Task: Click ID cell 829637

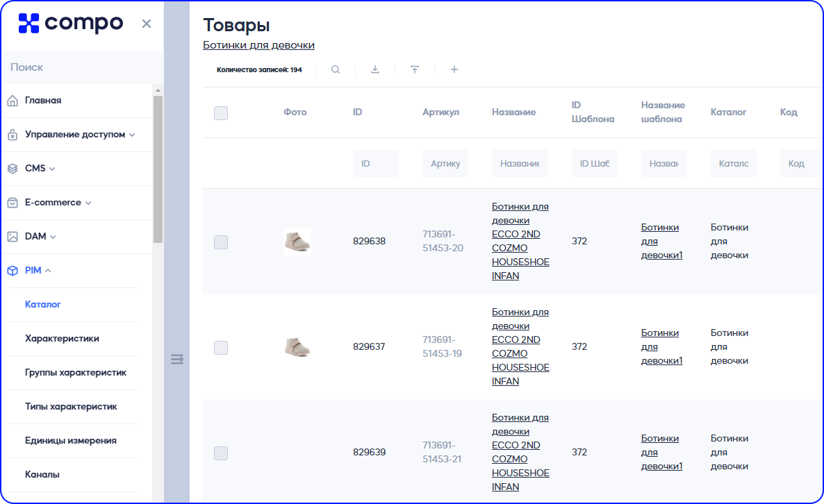Action: click(x=369, y=346)
